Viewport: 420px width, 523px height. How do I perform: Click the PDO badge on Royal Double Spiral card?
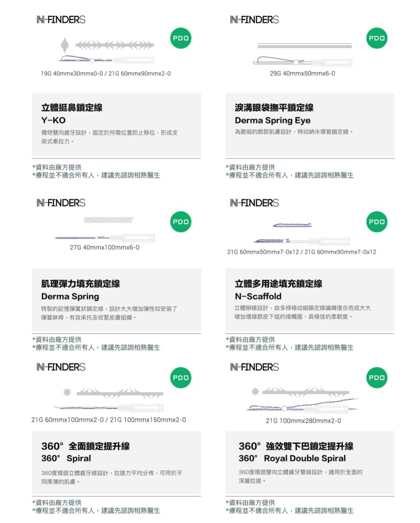(x=377, y=377)
